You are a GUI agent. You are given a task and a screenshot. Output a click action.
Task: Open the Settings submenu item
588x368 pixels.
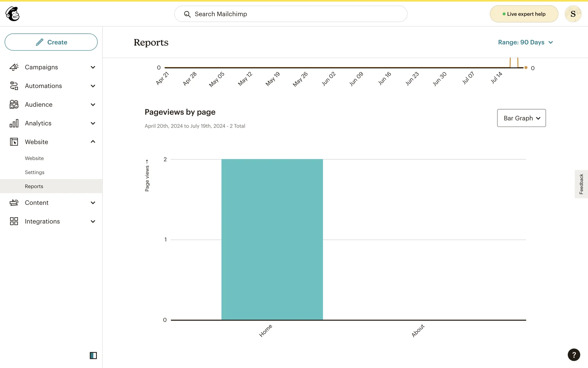pyautogui.click(x=35, y=172)
